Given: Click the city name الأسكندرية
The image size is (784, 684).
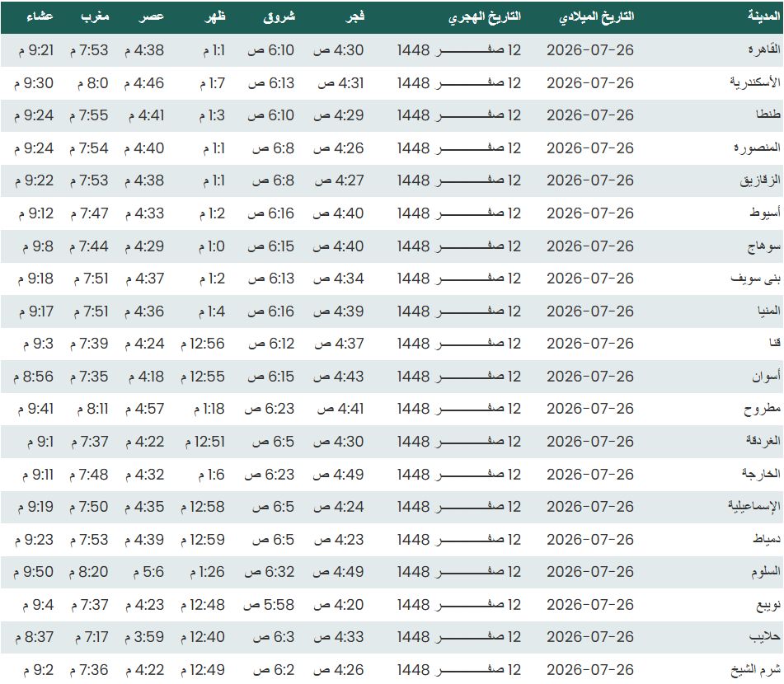Looking at the screenshot, I should click(x=755, y=82).
